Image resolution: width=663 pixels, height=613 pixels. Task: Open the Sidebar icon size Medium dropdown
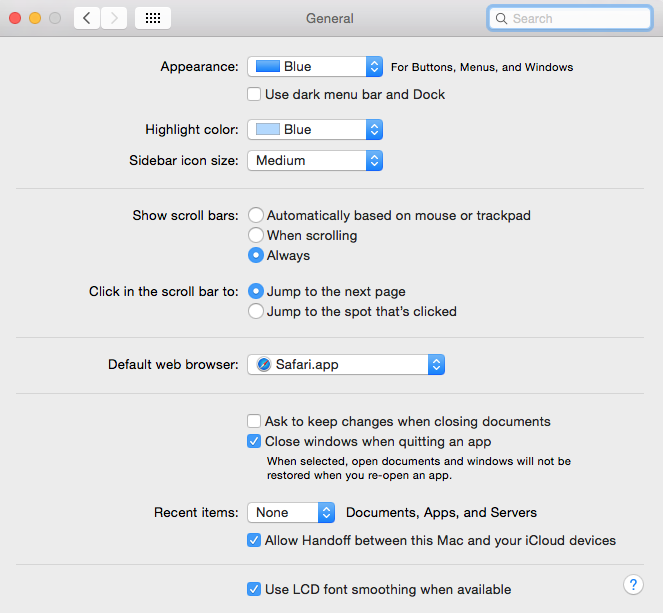(315, 161)
